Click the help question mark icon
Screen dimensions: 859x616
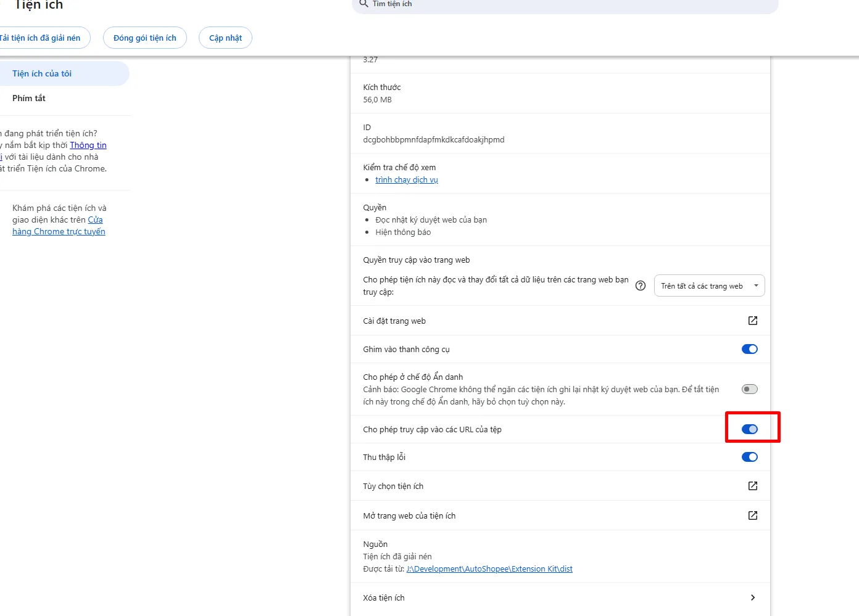click(x=641, y=285)
